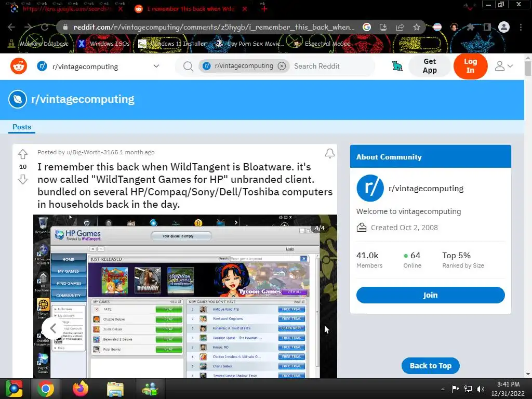The image size is (532, 399).
Task: Open Windows Explorer from taskbar
Action: (x=115, y=389)
